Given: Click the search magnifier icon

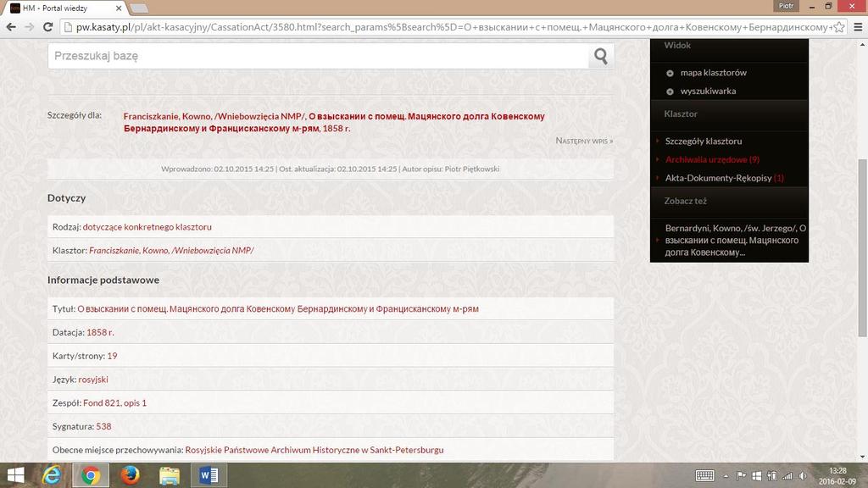Looking at the screenshot, I should pyautogui.click(x=601, y=56).
